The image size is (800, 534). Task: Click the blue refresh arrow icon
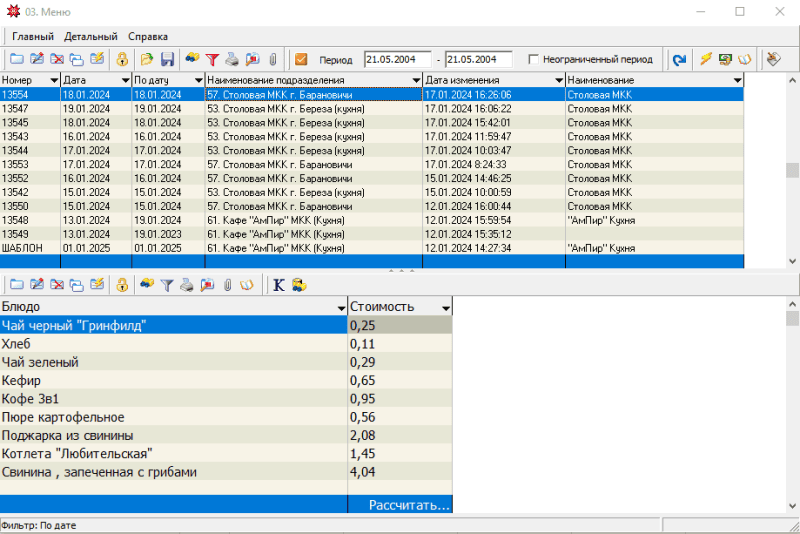click(679, 59)
